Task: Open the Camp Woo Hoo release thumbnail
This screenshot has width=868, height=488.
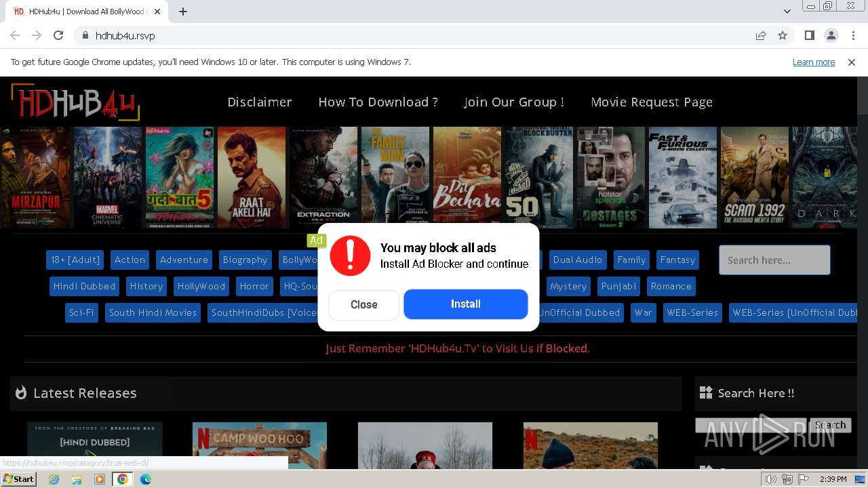Action: tap(260, 445)
